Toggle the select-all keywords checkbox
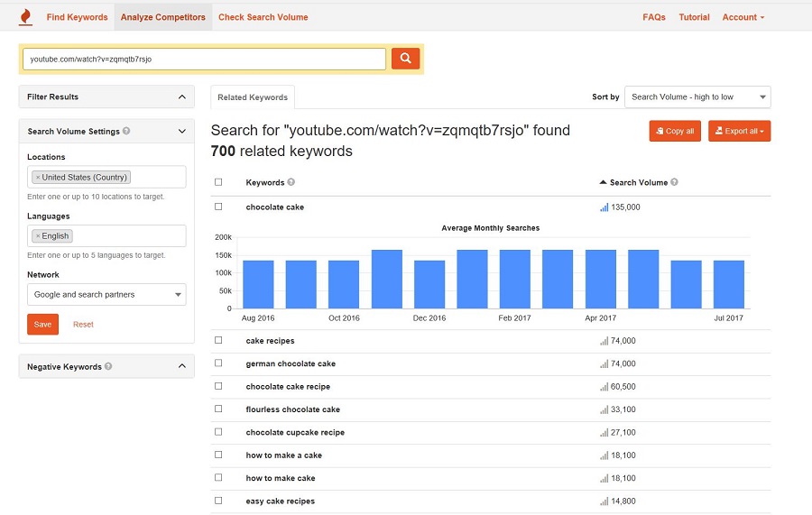 (x=218, y=181)
